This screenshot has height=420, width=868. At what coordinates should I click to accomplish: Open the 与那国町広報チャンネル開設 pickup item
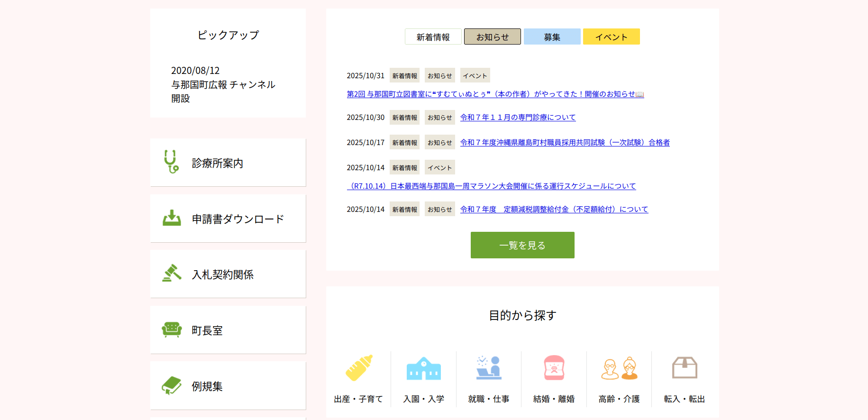coord(223,85)
